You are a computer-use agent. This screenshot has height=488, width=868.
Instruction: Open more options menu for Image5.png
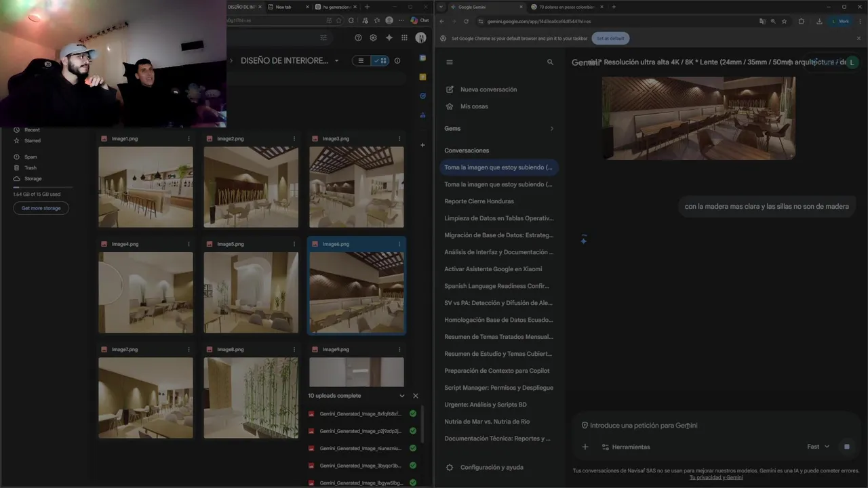(294, 244)
